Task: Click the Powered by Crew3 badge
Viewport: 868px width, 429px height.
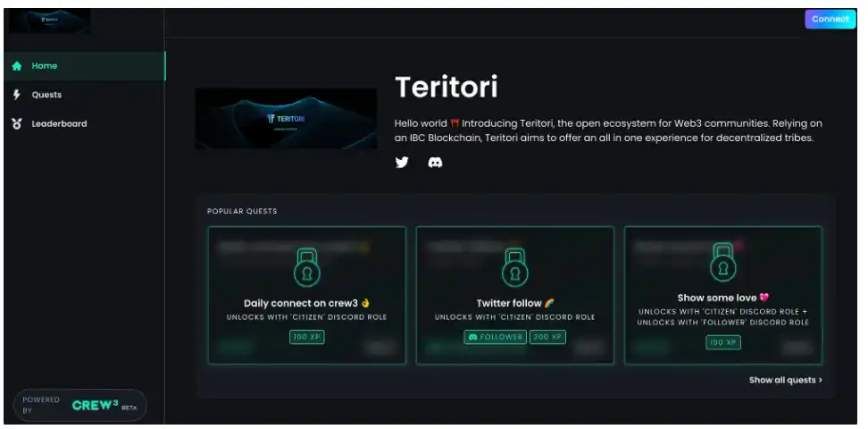Action: 79,405
